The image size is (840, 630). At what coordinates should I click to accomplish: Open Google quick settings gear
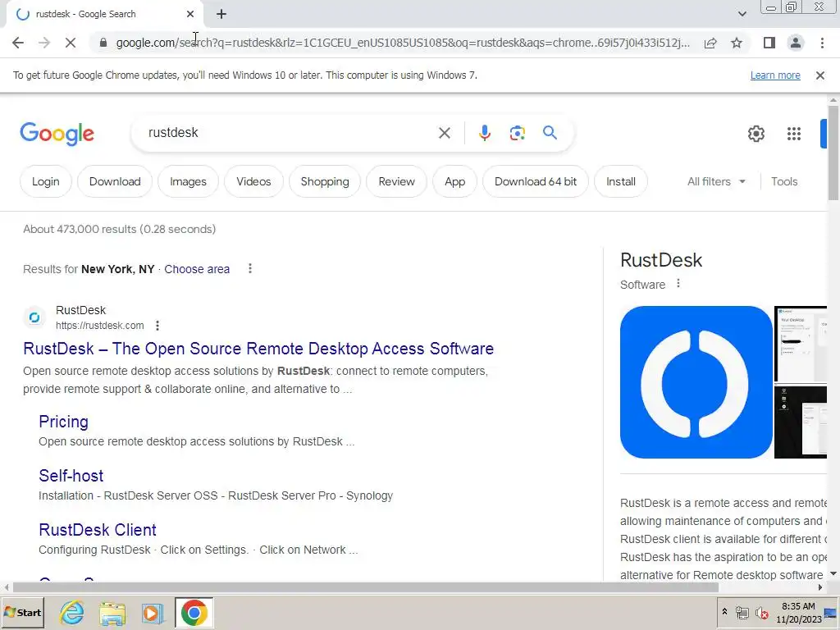coord(756,134)
